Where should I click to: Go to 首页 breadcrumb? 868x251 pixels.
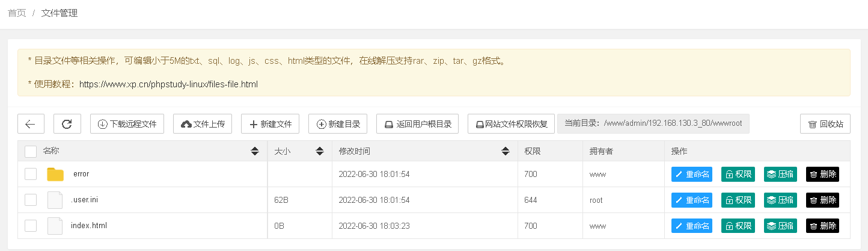pyautogui.click(x=17, y=13)
